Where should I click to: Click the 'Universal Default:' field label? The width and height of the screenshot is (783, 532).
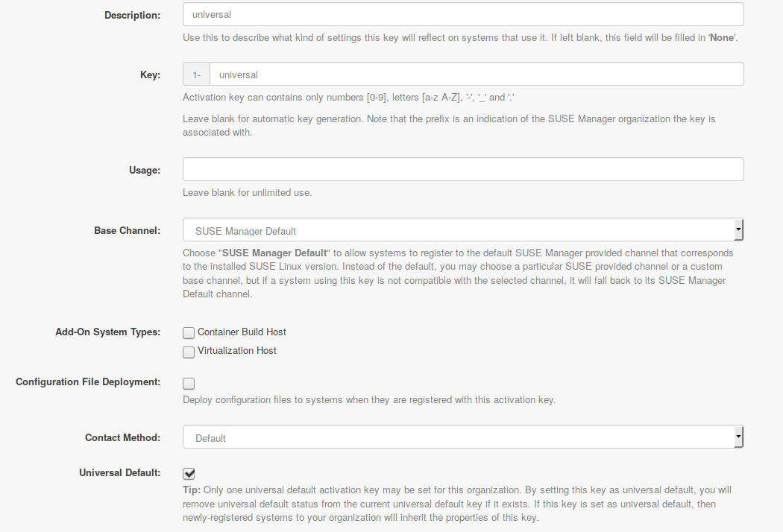point(119,472)
